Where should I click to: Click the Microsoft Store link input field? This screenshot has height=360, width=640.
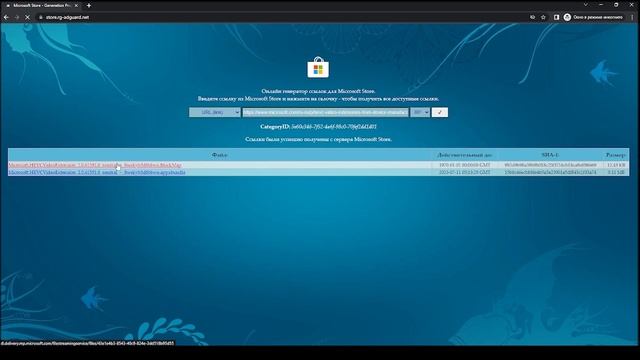click(325, 112)
